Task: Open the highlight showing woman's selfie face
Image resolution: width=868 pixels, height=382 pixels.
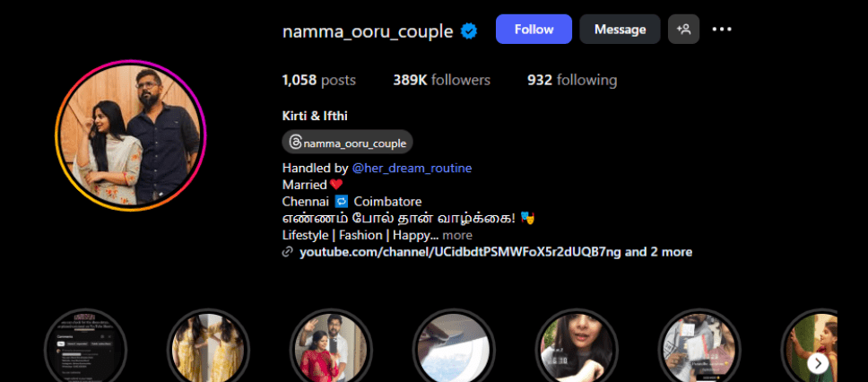Action: (577, 348)
